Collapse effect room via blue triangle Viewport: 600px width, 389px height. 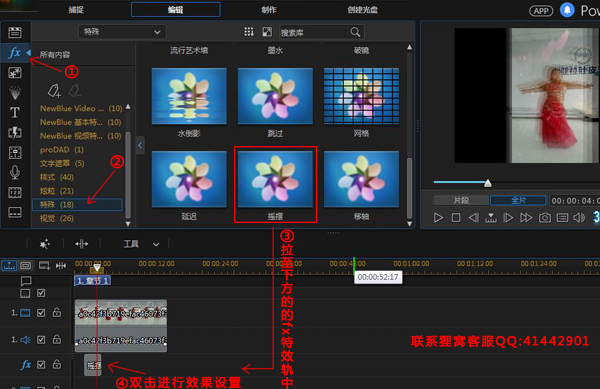[28, 52]
